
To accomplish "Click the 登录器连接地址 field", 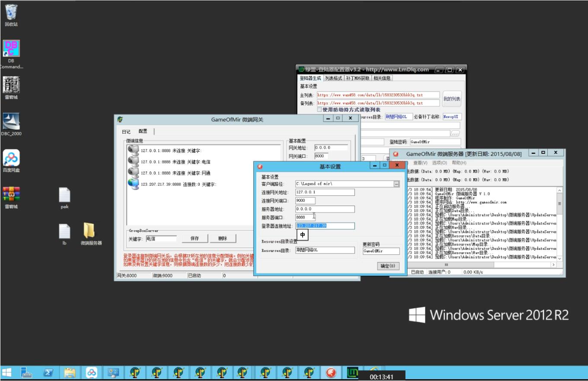I will [325, 226].
